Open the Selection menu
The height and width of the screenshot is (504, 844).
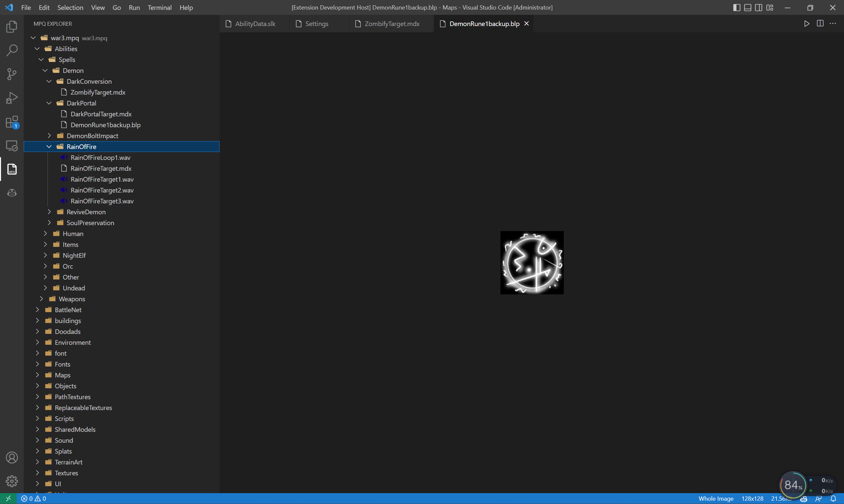tap(70, 8)
